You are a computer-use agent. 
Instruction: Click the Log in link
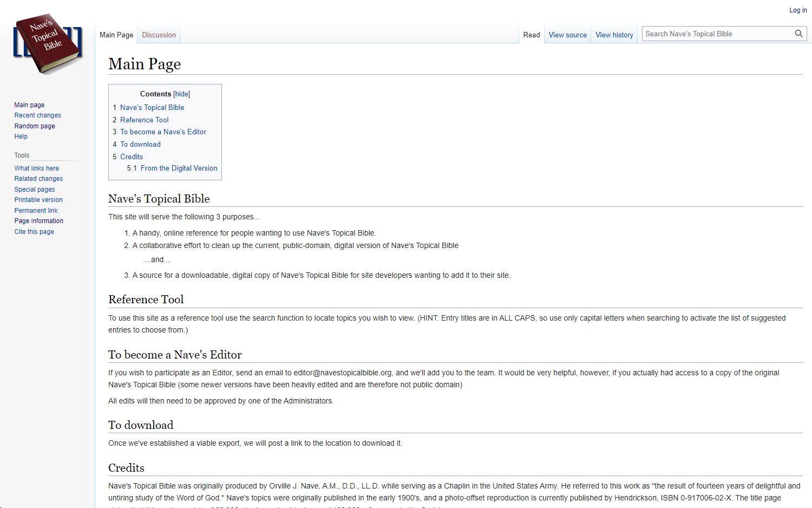pos(797,10)
